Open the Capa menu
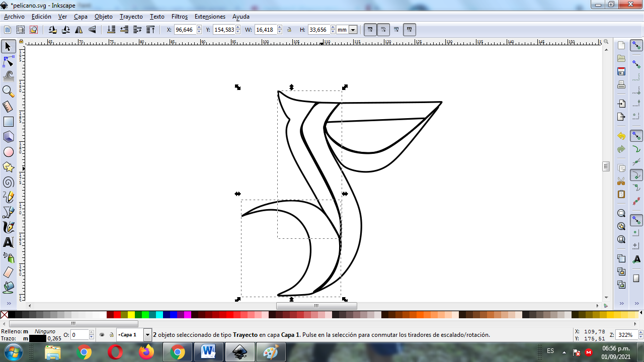The width and height of the screenshot is (644, 362). coord(80,17)
